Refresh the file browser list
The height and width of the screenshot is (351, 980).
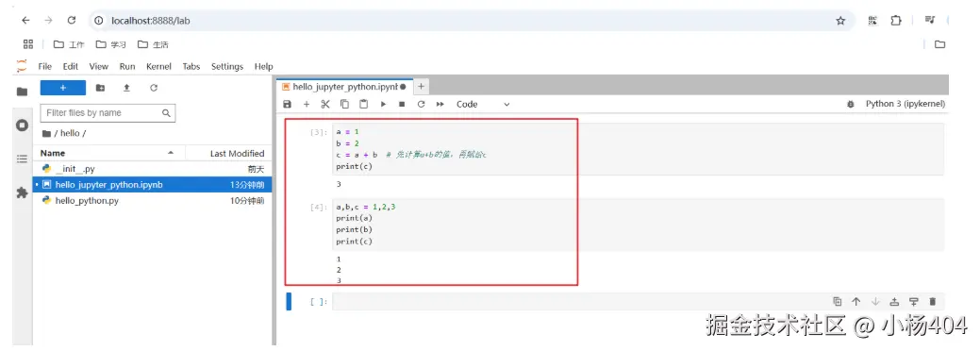(x=154, y=88)
